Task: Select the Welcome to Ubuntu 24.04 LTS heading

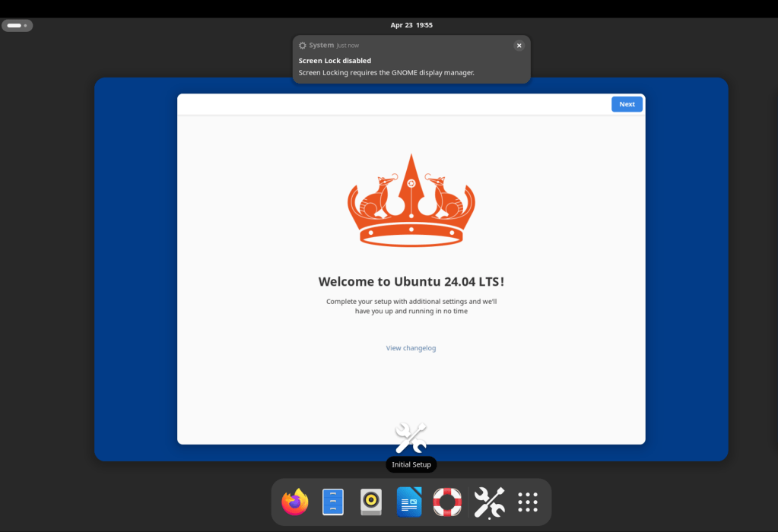Action: pyautogui.click(x=411, y=282)
